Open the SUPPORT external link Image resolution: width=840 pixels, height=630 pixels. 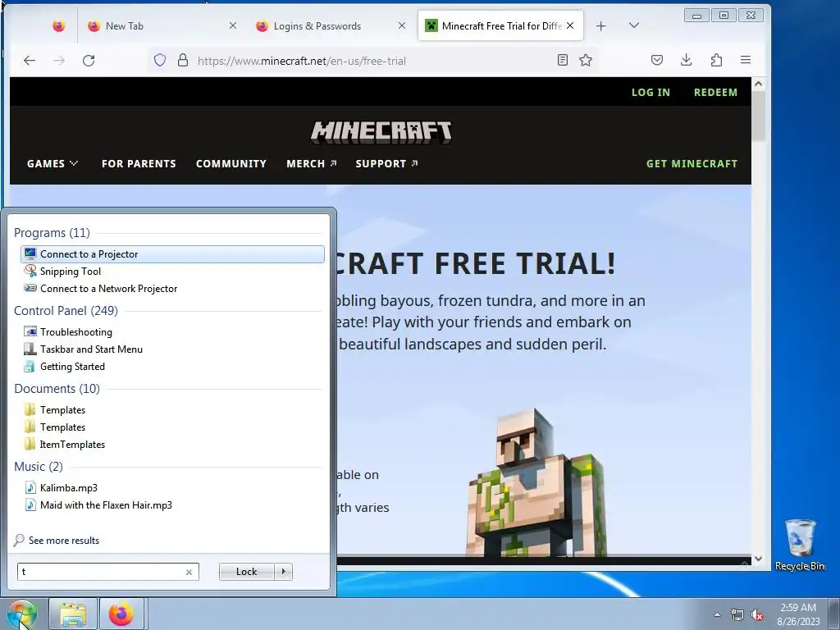386,163
